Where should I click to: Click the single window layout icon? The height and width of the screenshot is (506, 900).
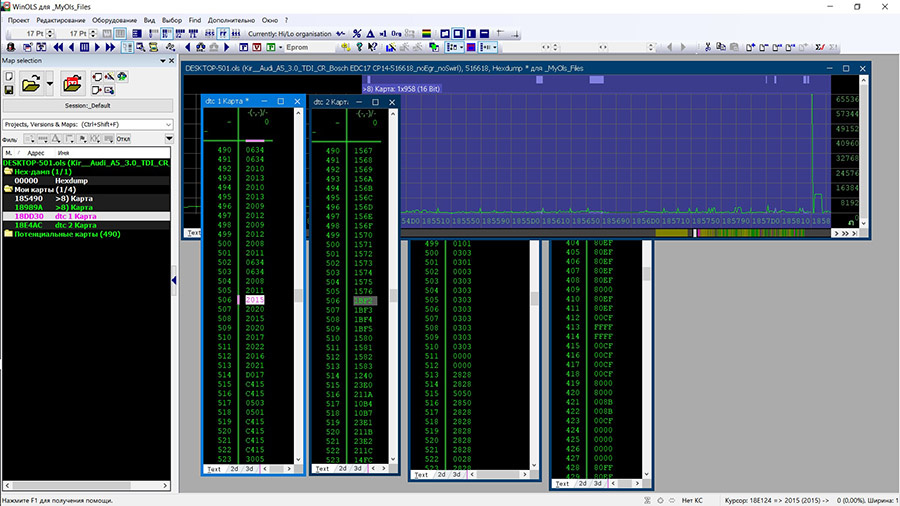pyautogui.click(x=457, y=33)
